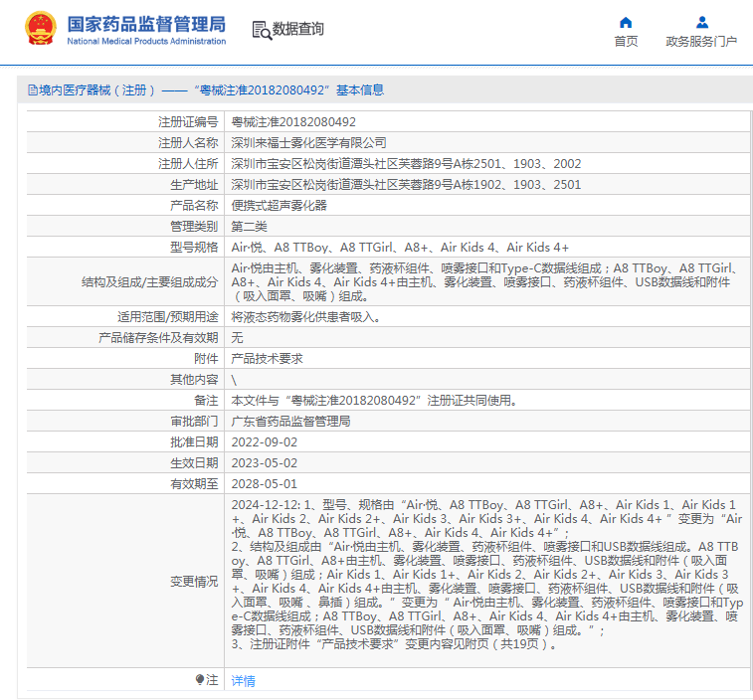Click 国家药品监督管理局 title text
Viewport: 753px width, 700px height.
(x=146, y=24)
